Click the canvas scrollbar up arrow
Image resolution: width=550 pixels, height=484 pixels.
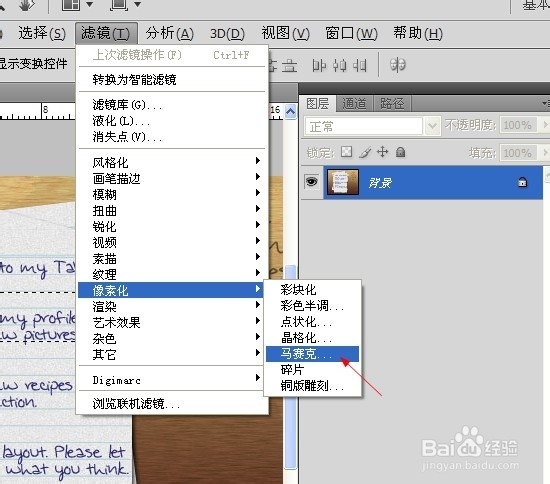pos(290,112)
